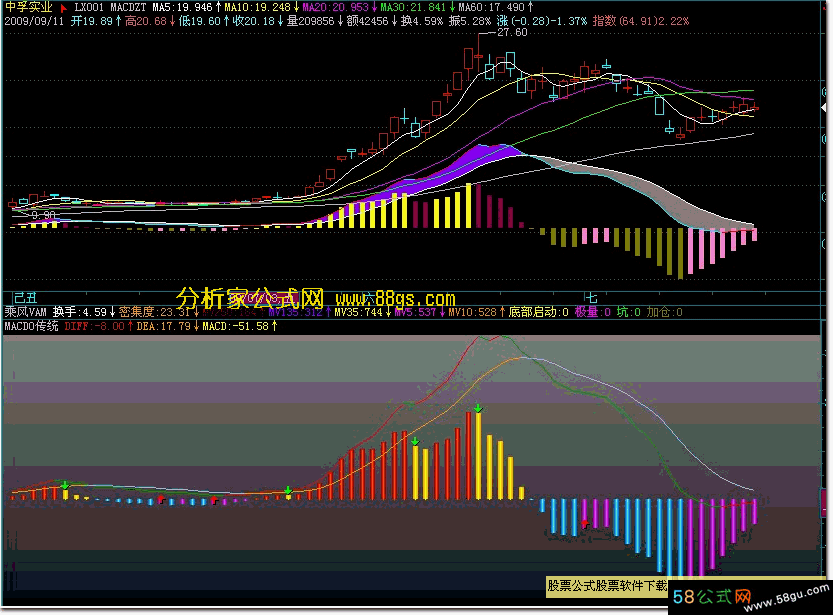Screen dimensions: 833x615
Task: Click the up arrow next to MA5 value
Action: point(217,7)
